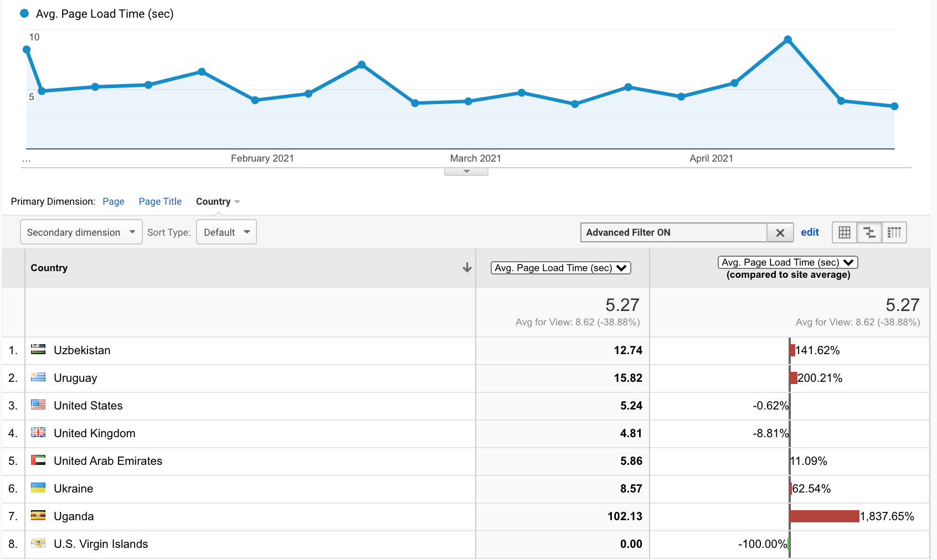This screenshot has height=560, width=937.
Task: Select the comparison view icon
Action: coord(869,232)
